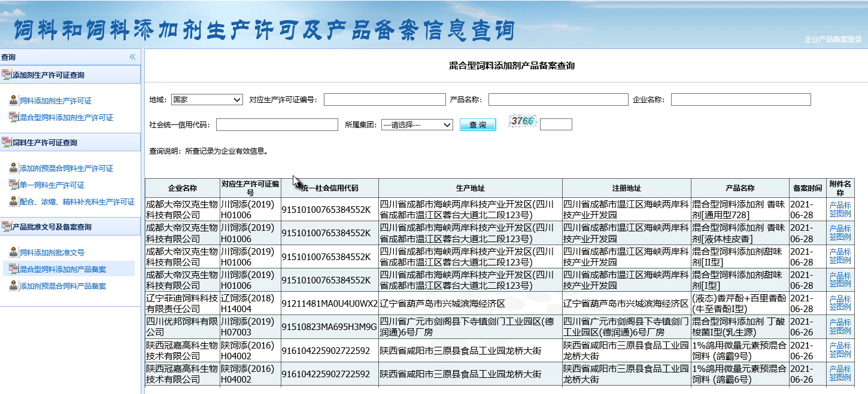Collapse the 查询 sidebar panel
868x394 pixels.
pos(132,57)
